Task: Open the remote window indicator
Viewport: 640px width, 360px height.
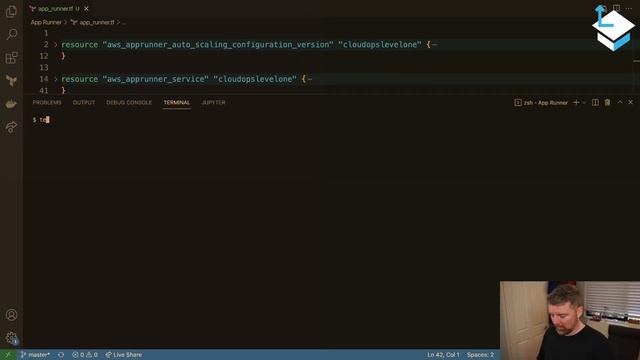Action: (8, 355)
